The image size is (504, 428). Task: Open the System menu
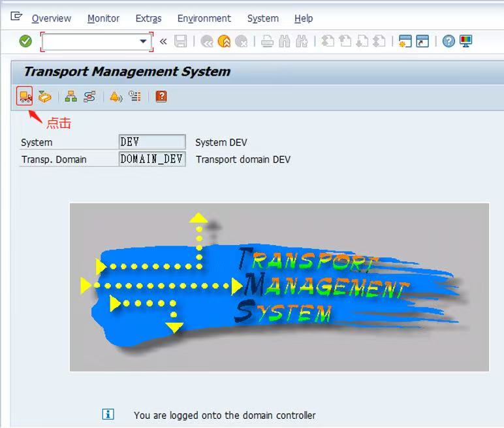coord(263,19)
